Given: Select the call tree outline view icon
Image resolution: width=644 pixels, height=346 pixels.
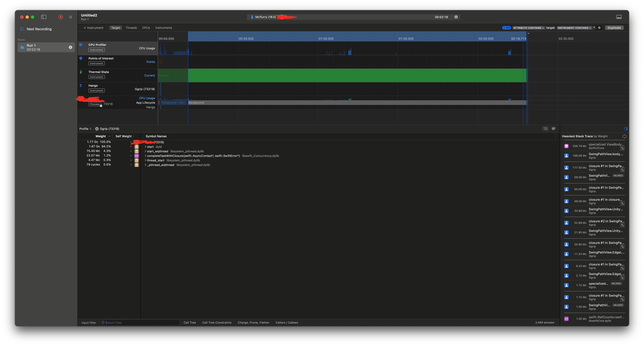Looking at the screenshot, I should point(545,129).
